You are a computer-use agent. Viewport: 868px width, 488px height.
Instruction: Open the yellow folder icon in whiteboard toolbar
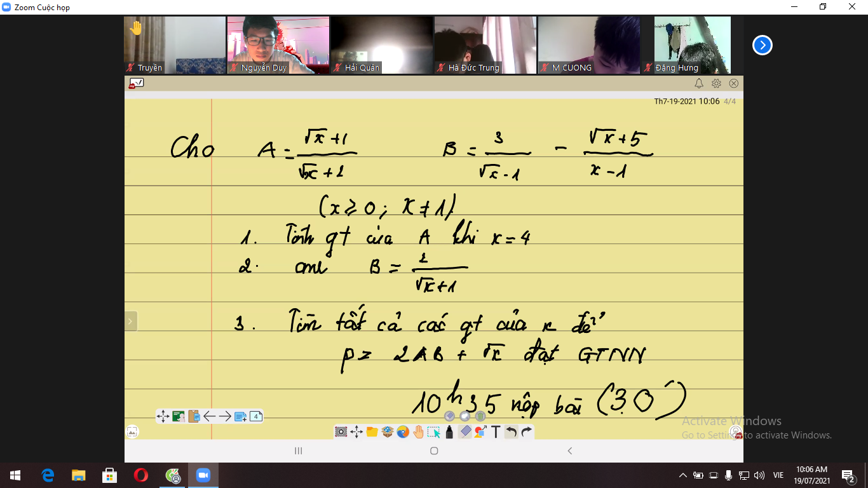coord(372,432)
